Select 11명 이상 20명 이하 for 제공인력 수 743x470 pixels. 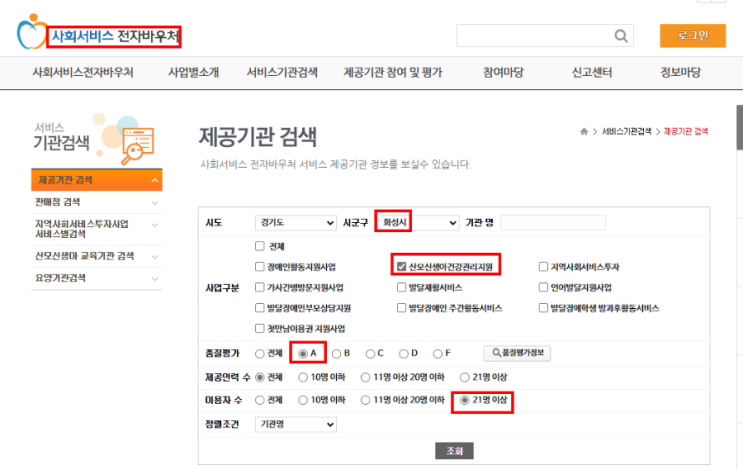[x=365, y=378]
